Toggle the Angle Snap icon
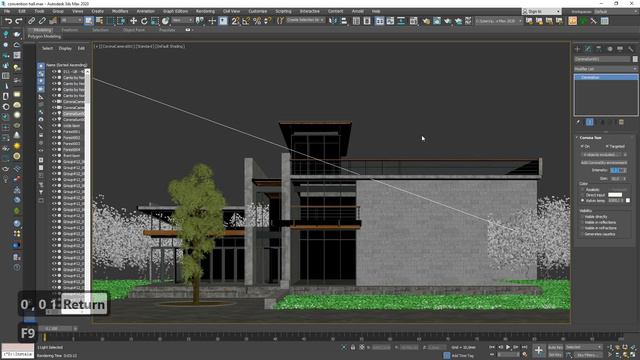The width and height of the screenshot is (640, 360). point(246,21)
